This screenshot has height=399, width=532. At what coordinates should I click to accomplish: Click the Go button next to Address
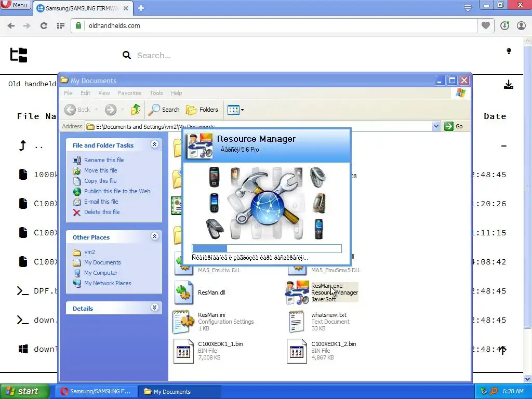click(454, 126)
